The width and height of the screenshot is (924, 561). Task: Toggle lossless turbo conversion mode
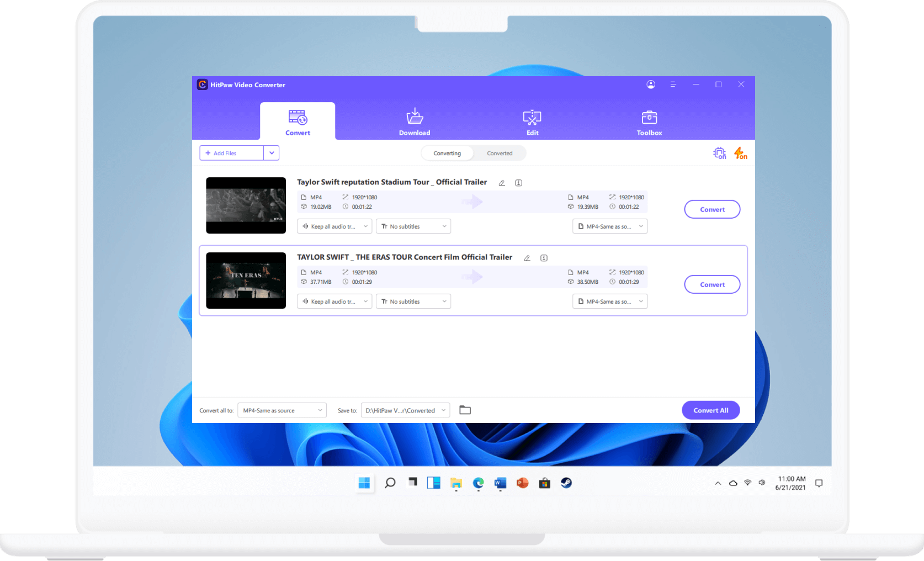[x=740, y=153]
